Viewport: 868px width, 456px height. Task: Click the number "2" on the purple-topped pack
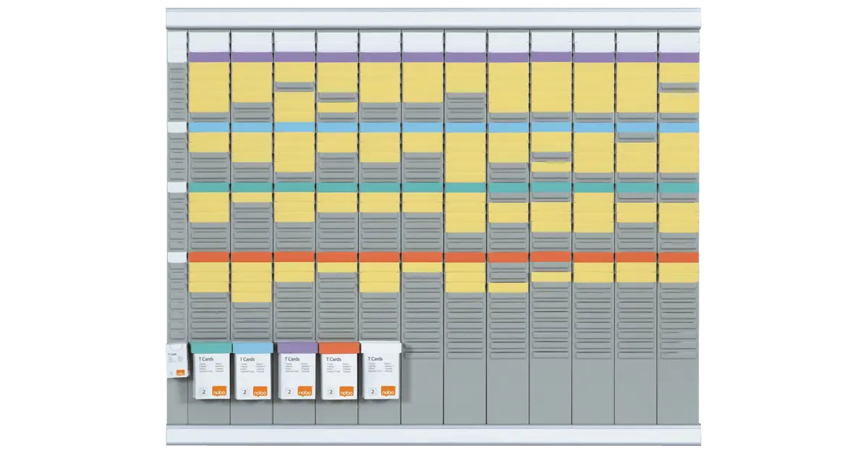pyautogui.click(x=288, y=392)
